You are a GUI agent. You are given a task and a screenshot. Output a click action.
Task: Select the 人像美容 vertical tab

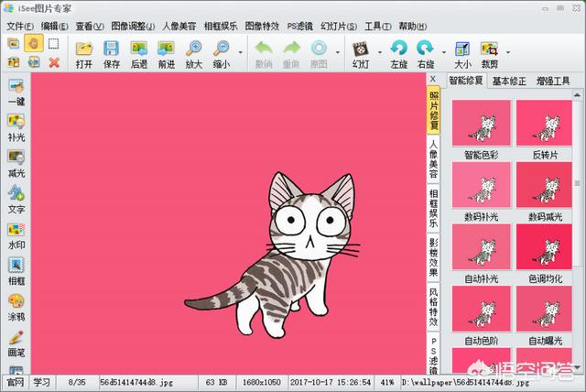click(433, 158)
